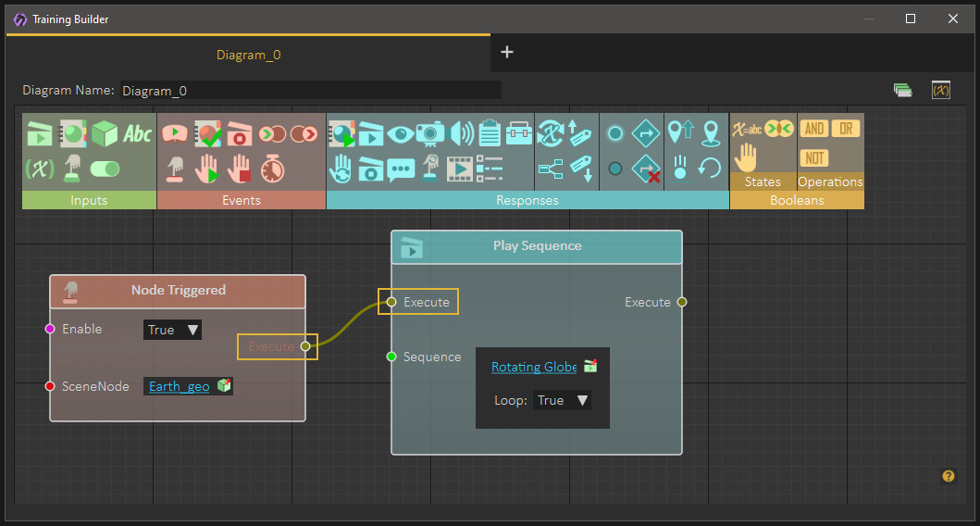Image resolution: width=980 pixels, height=526 pixels.
Task: Edit the Diagram Name input field
Action: coord(311,91)
